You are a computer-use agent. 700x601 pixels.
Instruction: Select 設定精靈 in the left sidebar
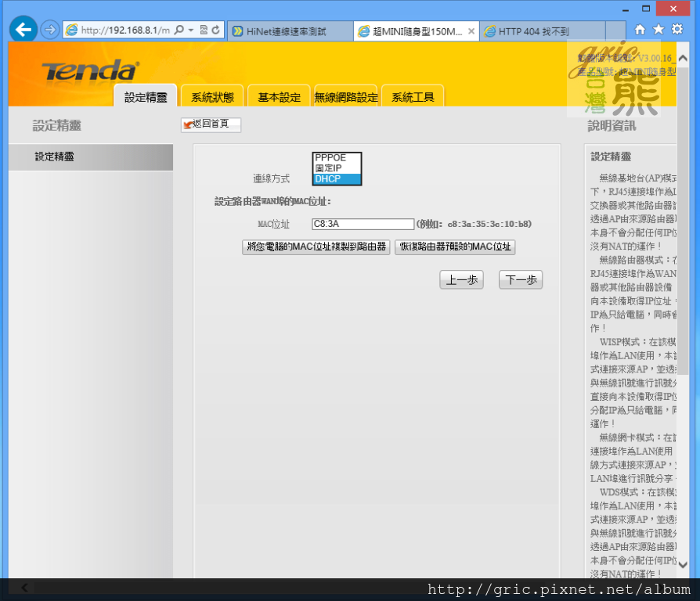[91, 157]
